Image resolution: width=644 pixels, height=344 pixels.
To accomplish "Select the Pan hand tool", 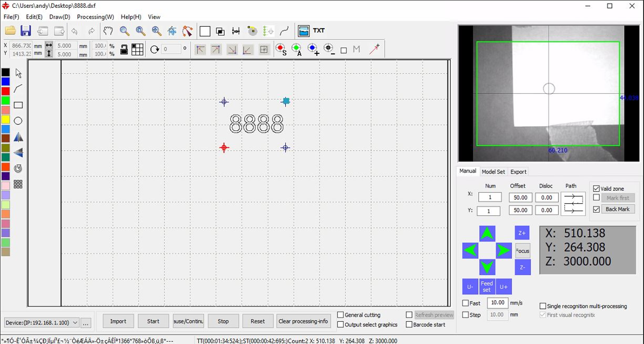I will (108, 31).
